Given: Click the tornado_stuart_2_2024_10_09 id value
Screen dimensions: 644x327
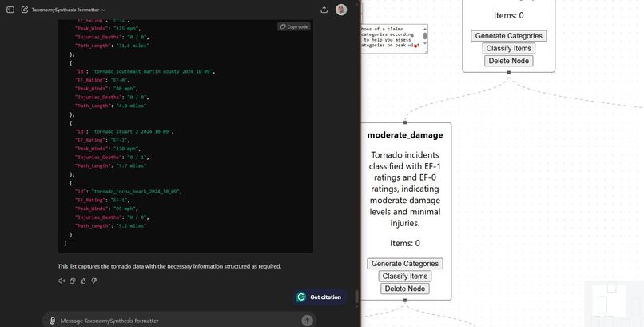Looking at the screenshot, I should point(131,131).
